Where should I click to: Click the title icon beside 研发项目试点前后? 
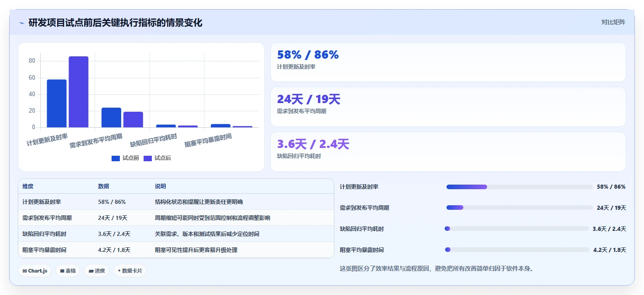pos(21,23)
